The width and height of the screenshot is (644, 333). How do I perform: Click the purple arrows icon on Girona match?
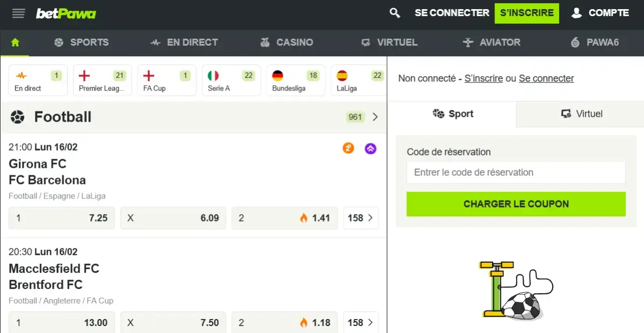point(370,149)
